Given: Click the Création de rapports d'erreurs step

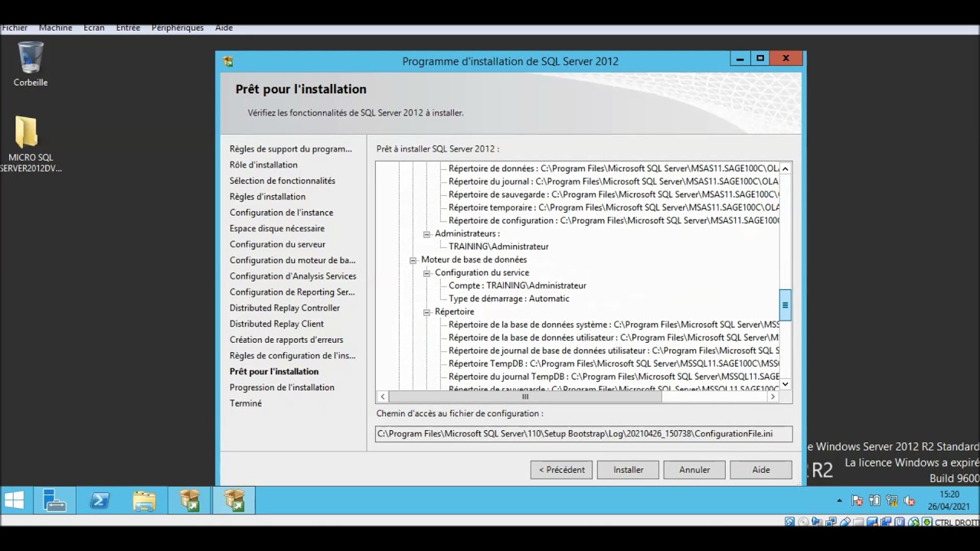Looking at the screenshot, I should (286, 340).
